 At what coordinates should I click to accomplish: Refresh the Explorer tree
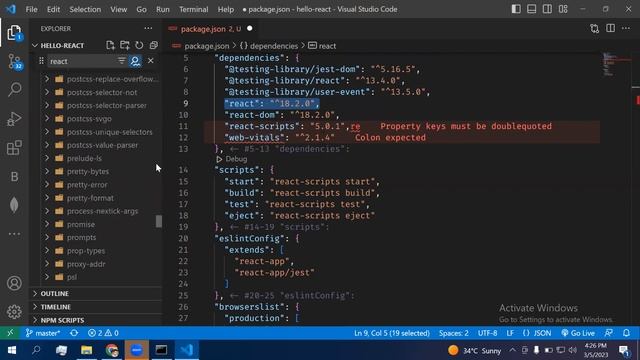tap(139, 45)
